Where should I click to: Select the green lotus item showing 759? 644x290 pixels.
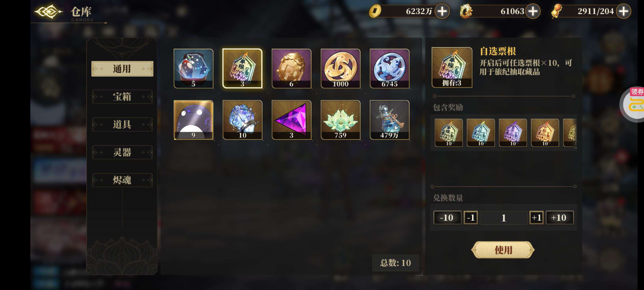click(340, 120)
